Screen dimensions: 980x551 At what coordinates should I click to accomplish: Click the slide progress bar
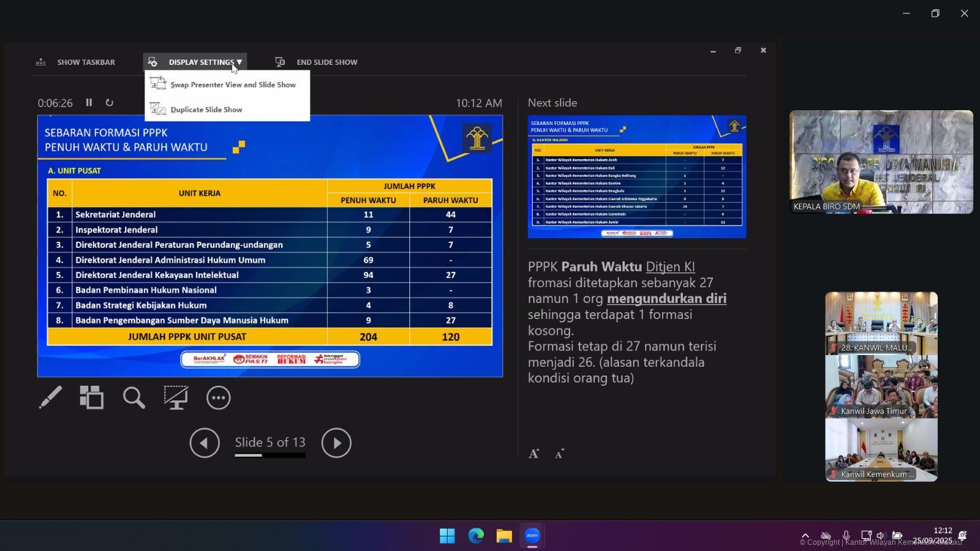point(270,455)
